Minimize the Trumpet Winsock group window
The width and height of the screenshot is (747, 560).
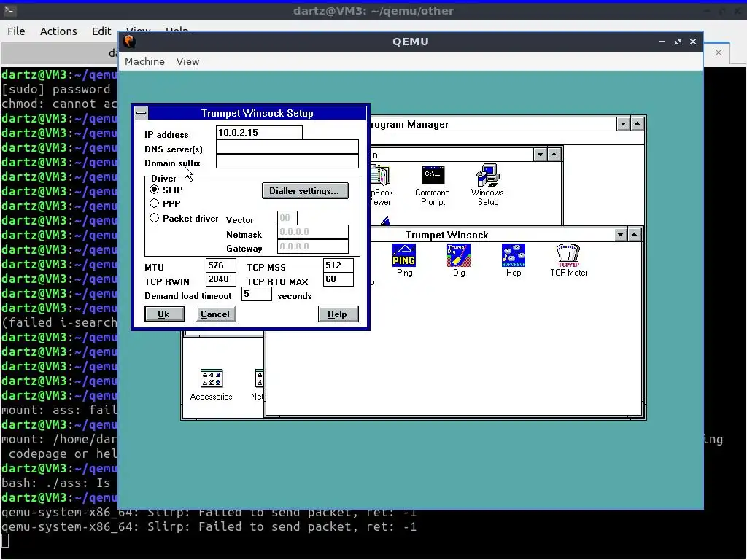click(x=620, y=235)
